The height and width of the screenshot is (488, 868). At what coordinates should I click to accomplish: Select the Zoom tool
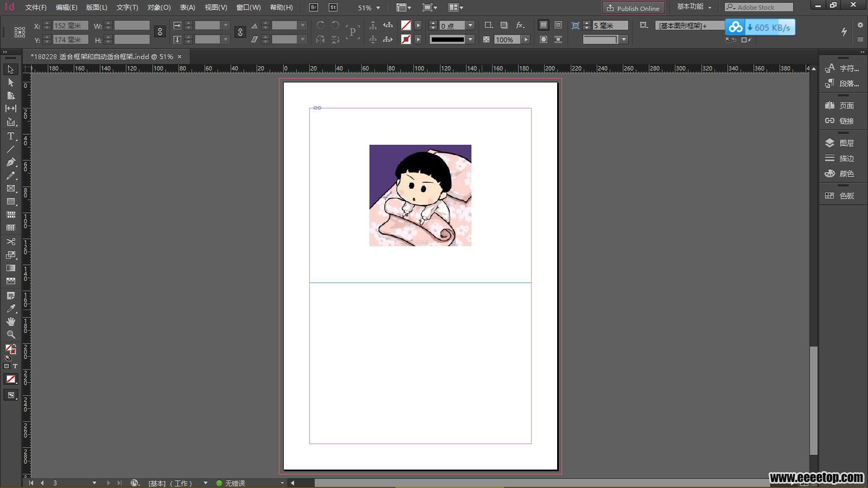click(10, 335)
